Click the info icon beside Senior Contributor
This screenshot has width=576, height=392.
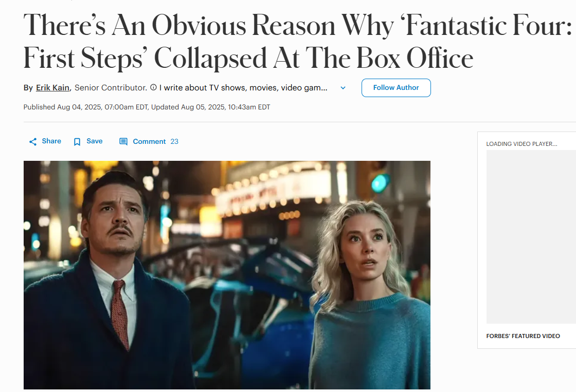154,87
